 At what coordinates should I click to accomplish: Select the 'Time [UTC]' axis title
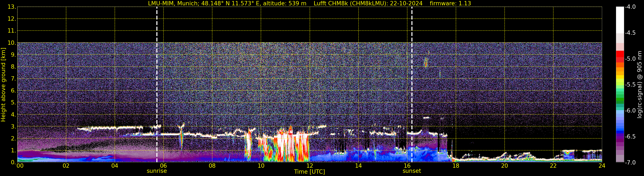click(309, 172)
